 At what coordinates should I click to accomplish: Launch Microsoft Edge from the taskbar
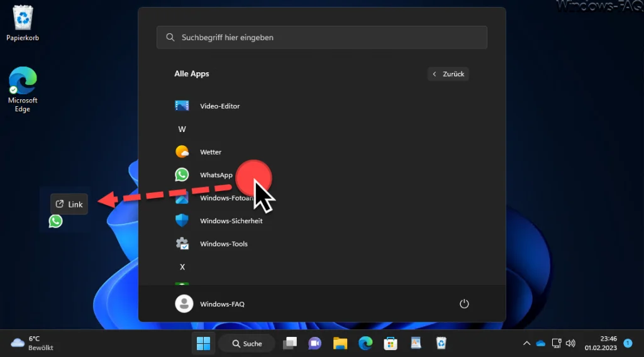click(x=365, y=343)
